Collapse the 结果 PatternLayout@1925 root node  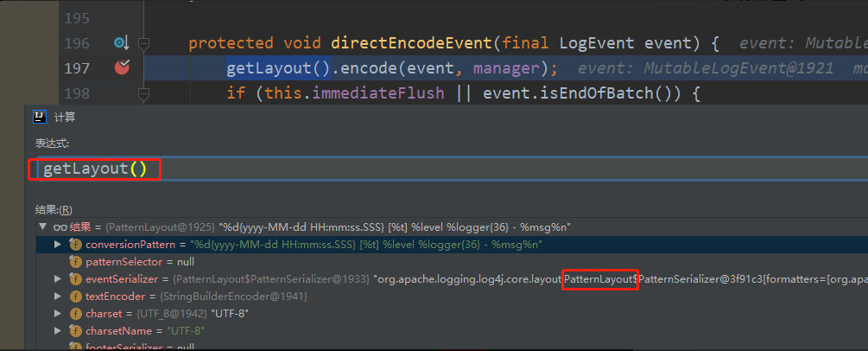42,227
